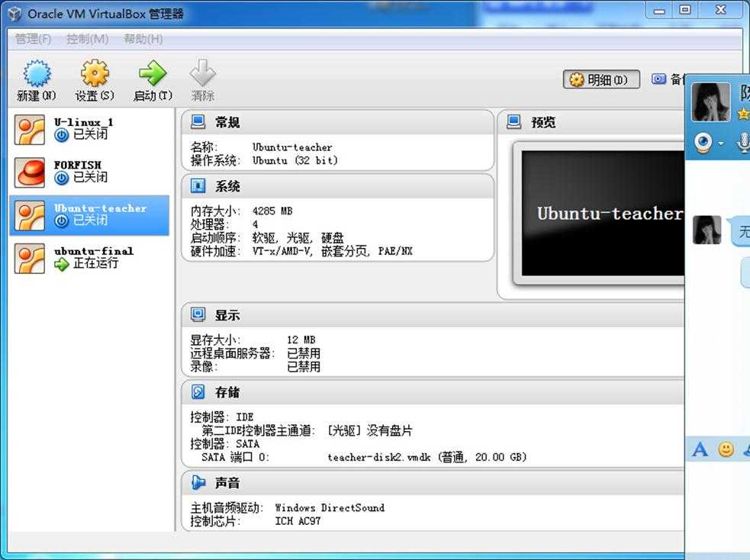Click the 清除 discard arrow icon
750x560 pixels.
point(202,74)
